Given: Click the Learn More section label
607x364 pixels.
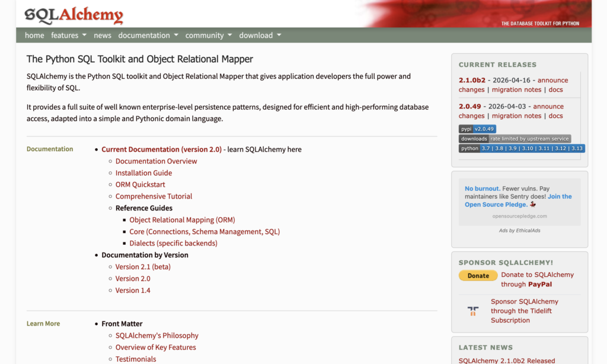Looking at the screenshot, I should pos(43,323).
